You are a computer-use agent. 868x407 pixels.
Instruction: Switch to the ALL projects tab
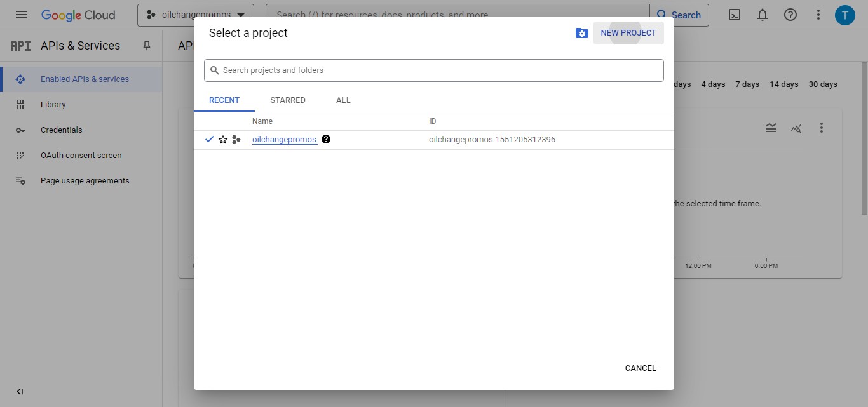(x=342, y=100)
